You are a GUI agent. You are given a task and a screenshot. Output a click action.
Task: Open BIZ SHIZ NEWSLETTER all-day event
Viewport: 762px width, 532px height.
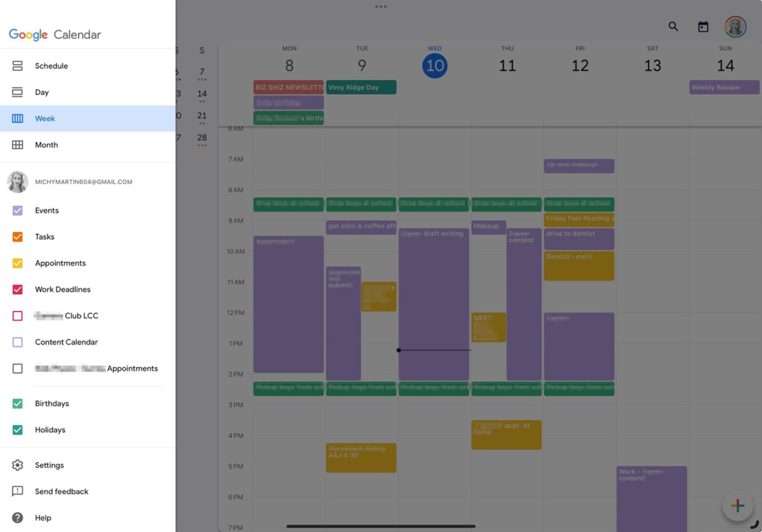[288, 87]
